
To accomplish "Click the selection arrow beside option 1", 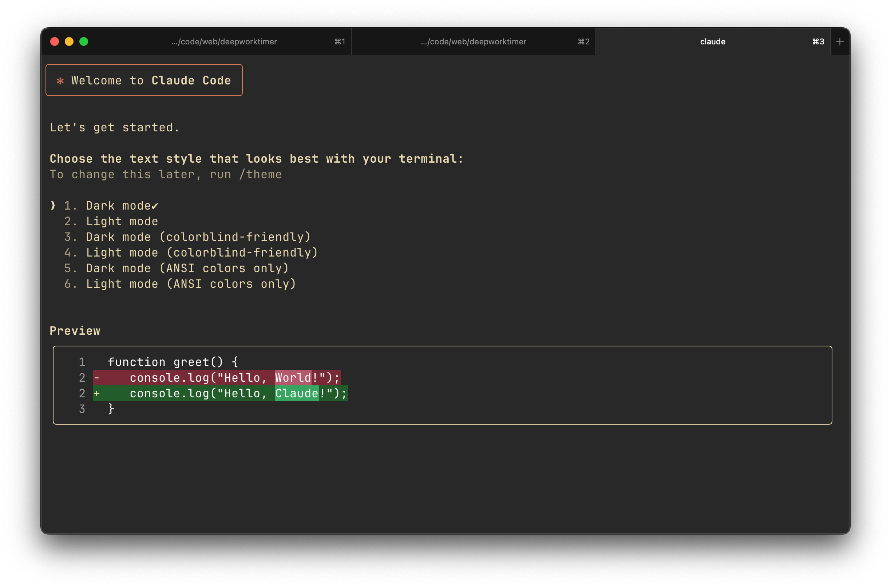I will [53, 205].
